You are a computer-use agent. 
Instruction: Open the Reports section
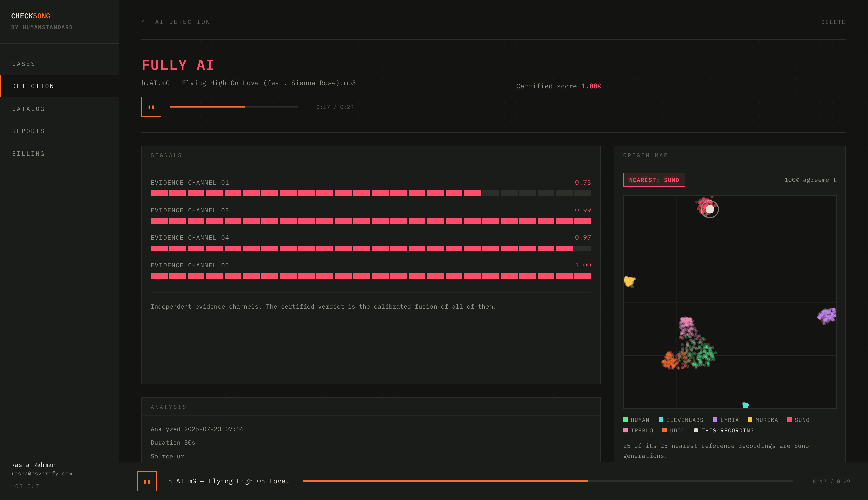point(28,131)
